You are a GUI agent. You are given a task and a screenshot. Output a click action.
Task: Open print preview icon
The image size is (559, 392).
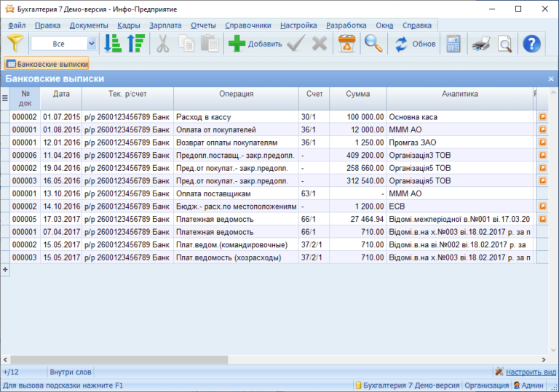[x=504, y=44]
